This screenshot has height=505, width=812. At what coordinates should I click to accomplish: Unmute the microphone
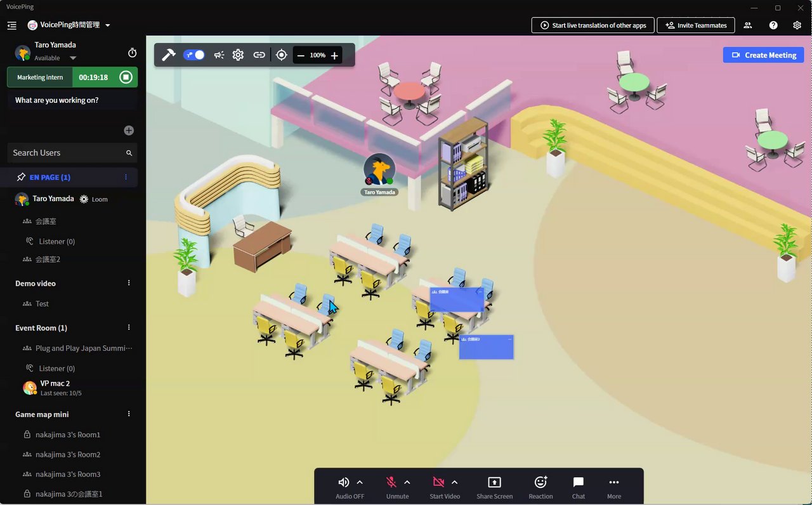[391, 482]
